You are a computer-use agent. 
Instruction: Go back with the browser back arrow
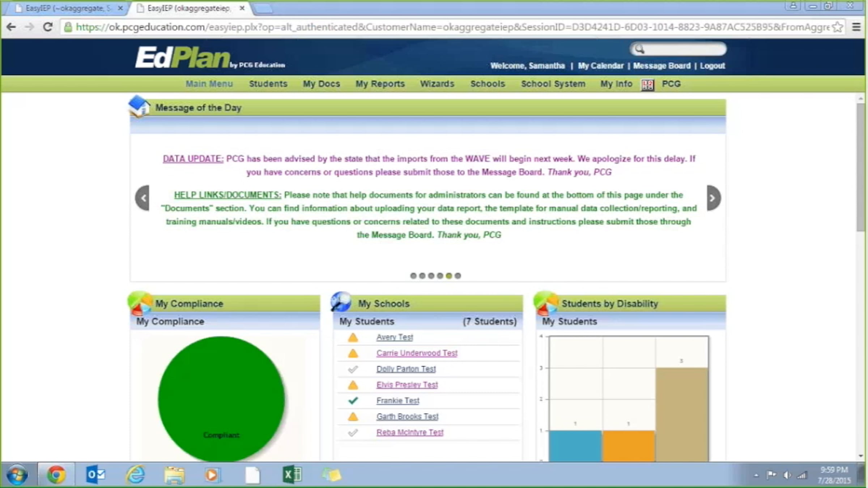click(11, 27)
